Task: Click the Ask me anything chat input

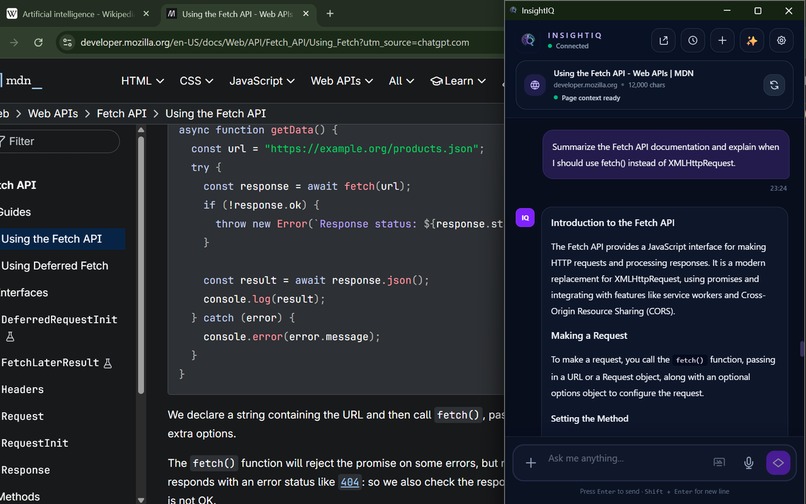Action: point(625,458)
